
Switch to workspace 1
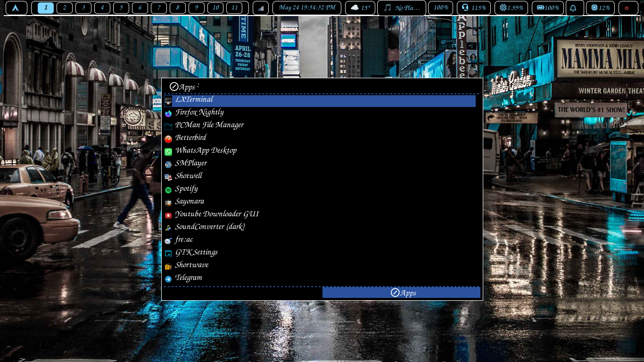point(46,8)
